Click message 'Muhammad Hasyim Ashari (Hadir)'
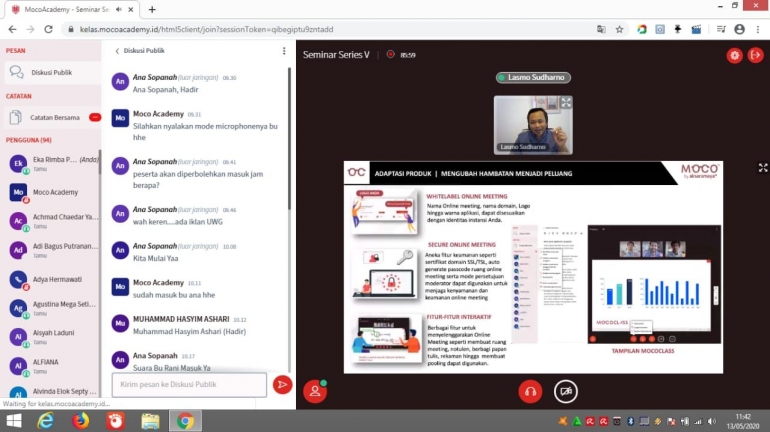770x432 pixels. tap(190, 331)
